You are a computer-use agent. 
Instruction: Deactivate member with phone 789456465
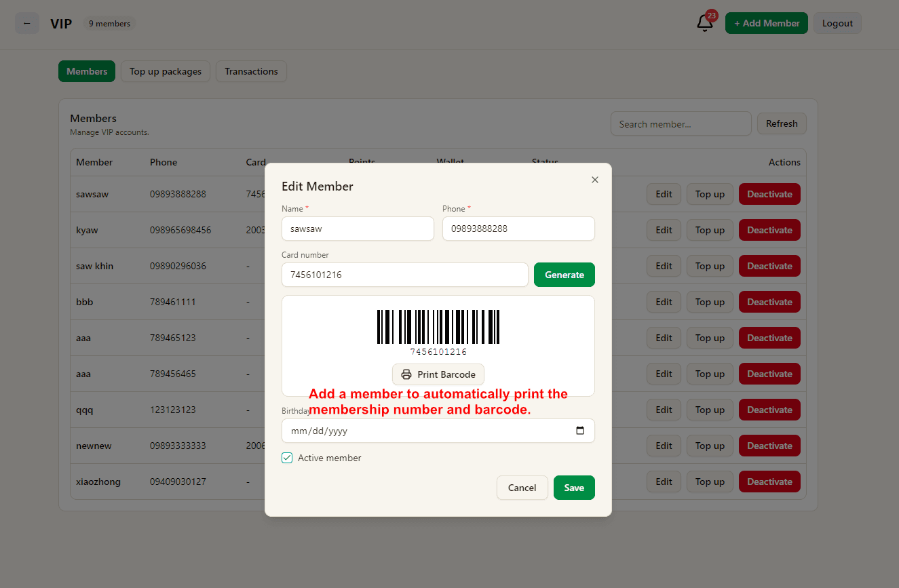click(769, 374)
